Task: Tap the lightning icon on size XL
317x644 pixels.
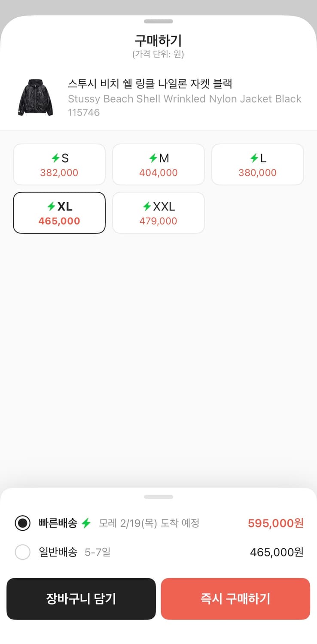Action: [51, 207]
